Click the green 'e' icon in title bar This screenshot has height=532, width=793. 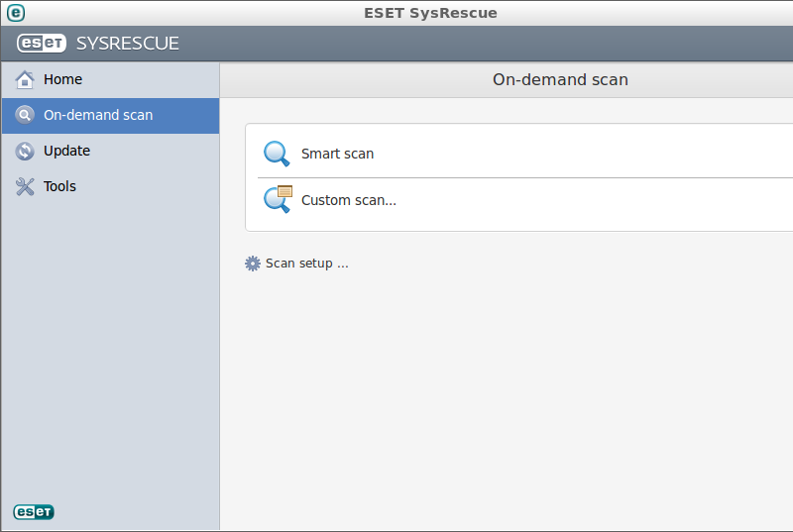click(14, 13)
